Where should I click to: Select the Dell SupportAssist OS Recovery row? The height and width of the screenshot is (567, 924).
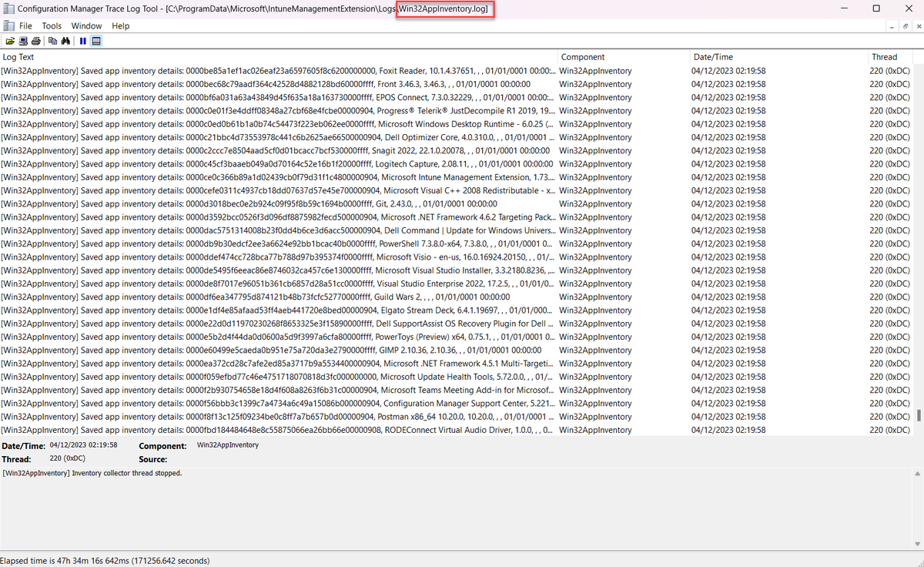click(457, 324)
